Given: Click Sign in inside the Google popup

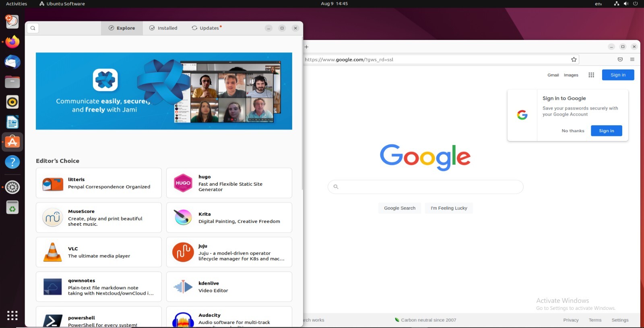Looking at the screenshot, I should (x=606, y=131).
